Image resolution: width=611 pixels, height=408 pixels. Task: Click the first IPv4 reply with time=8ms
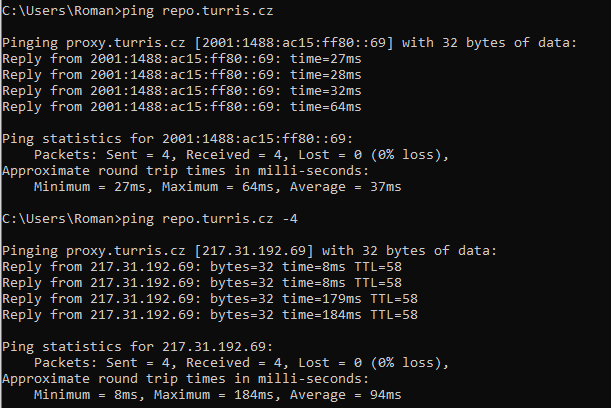202,267
